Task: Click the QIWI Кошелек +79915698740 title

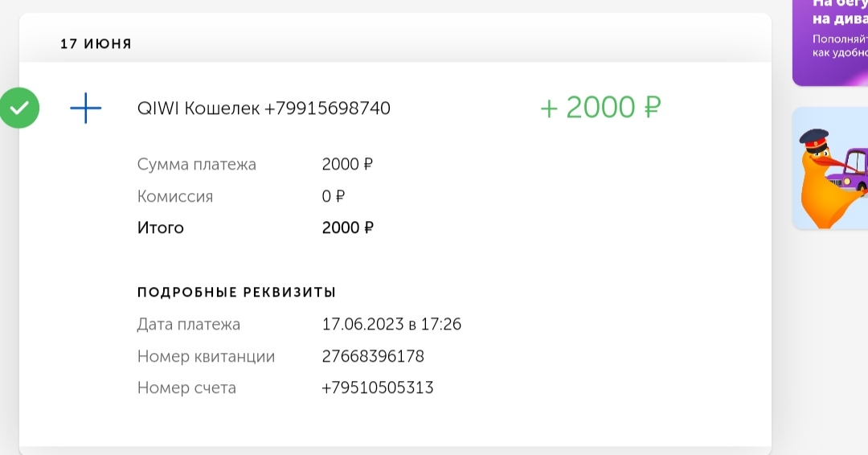Action: pyautogui.click(x=264, y=108)
